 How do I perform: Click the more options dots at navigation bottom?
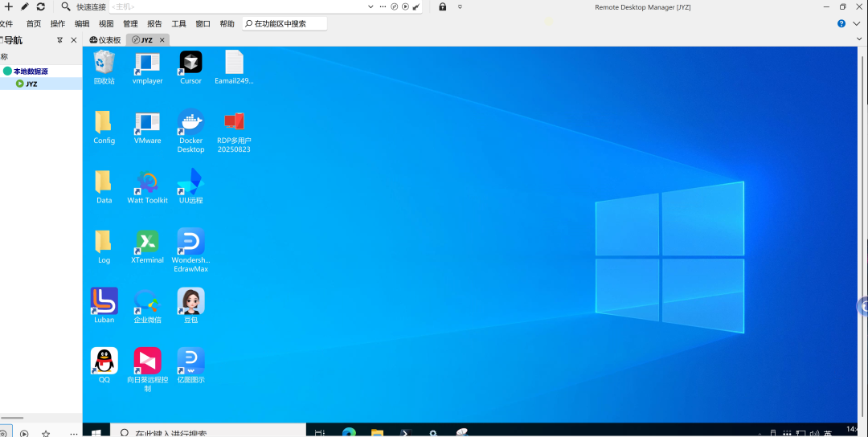click(74, 433)
